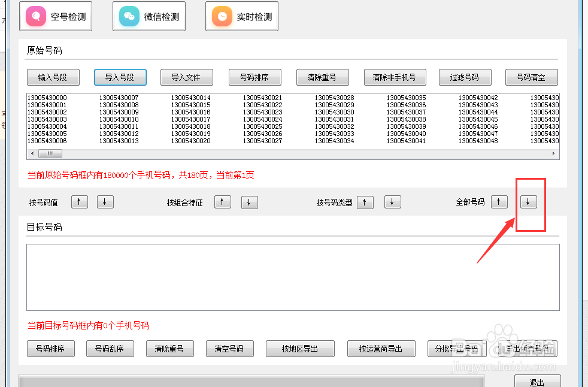588x387 pixels.
Task: Click the 导入文件 import file button
Action: (186, 77)
